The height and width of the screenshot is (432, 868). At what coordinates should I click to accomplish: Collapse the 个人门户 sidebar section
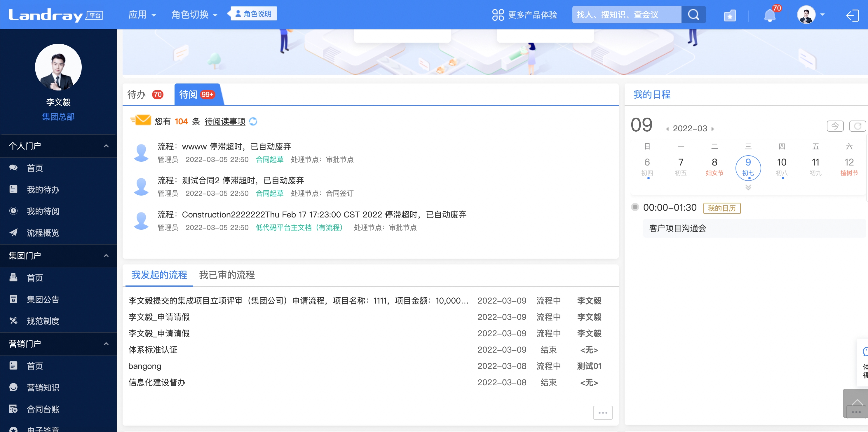(x=106, y=146)
